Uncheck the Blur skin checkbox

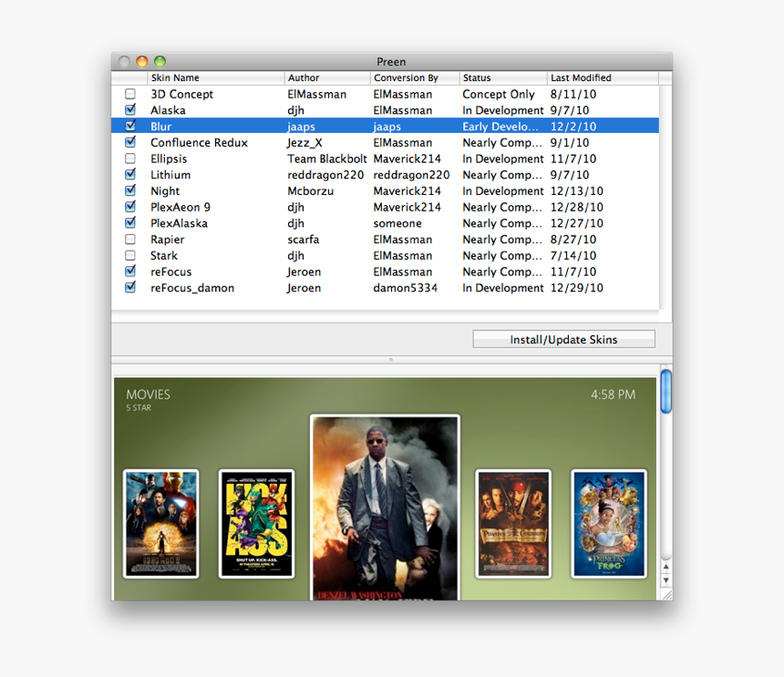[x=130, y=126]
